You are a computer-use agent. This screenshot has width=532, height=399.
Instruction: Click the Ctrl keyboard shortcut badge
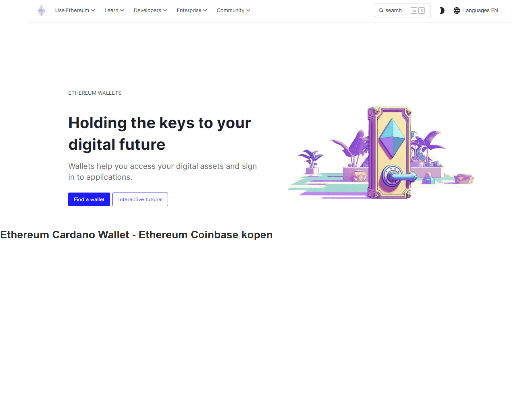413,10
